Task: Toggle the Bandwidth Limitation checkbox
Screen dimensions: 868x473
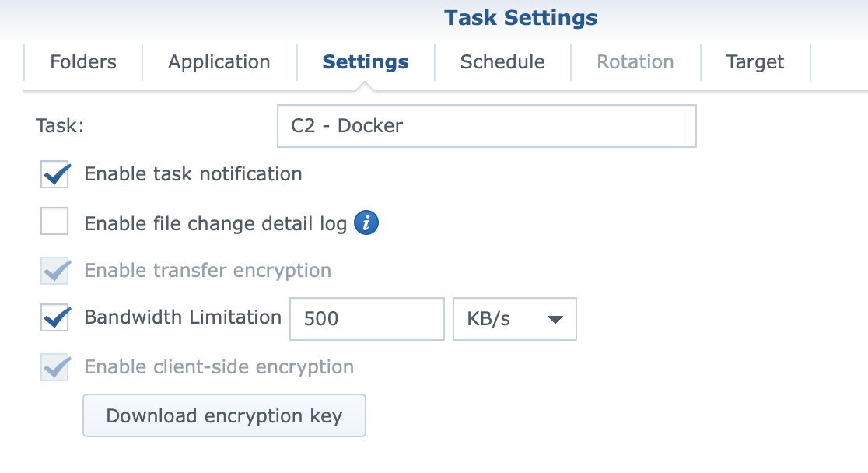Action: coord(54,317)
